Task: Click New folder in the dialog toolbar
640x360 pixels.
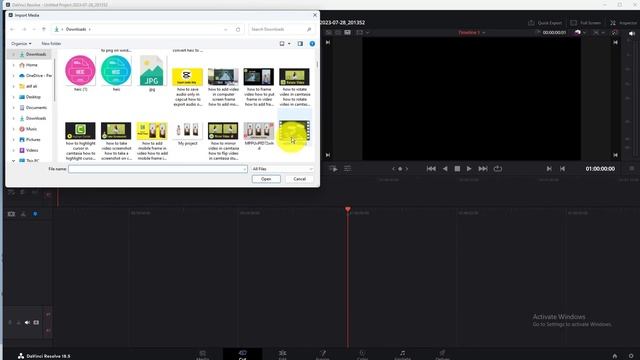Action: click(51, 43)
